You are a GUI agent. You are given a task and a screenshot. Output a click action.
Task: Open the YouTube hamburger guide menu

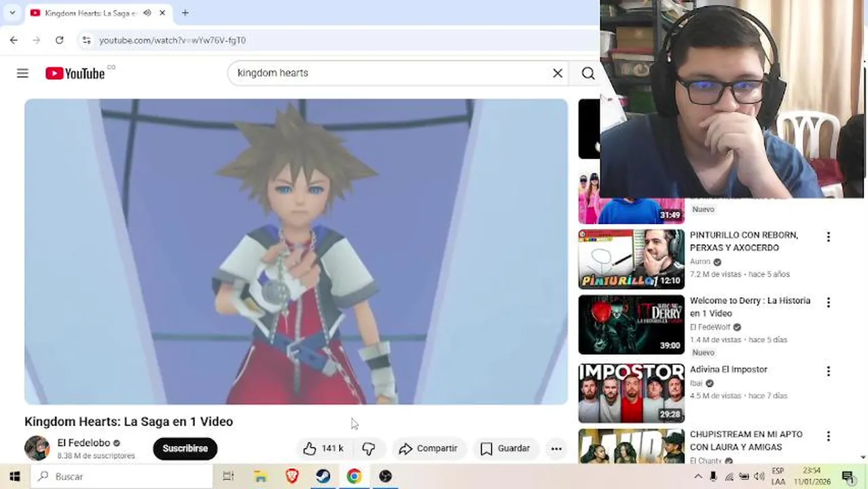pos(22,73)
